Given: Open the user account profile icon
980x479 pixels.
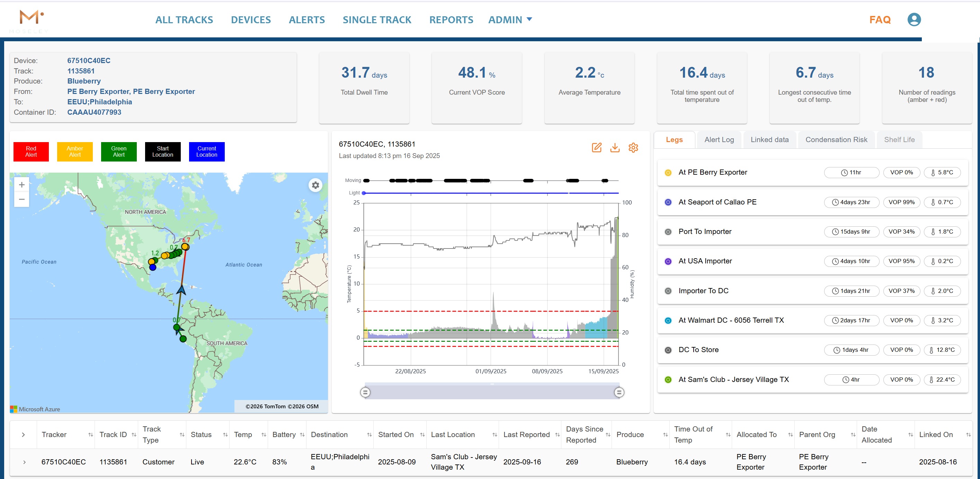Looking at the screenshot, I should pyautogui.click(x=914, y=19).
